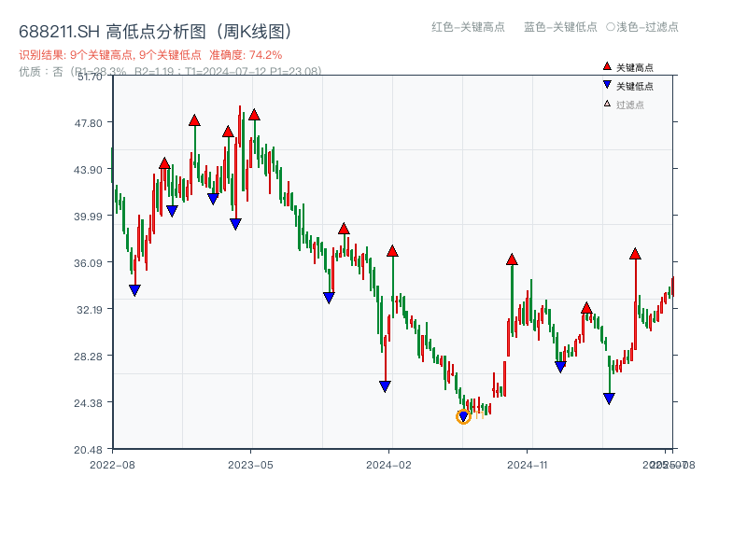This screenshot has width=747, height=560.
Task: Click the 51.70 top price label on y-axis
Action: point(92,78)
